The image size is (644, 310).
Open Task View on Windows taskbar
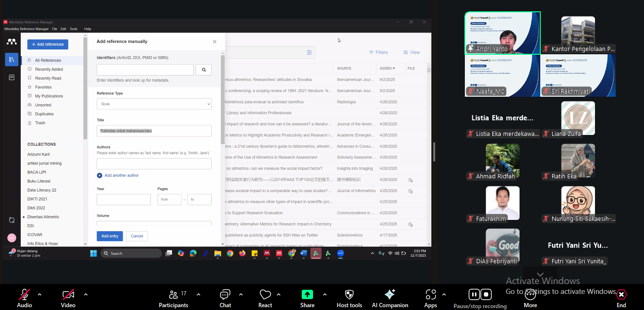(169, 253)
